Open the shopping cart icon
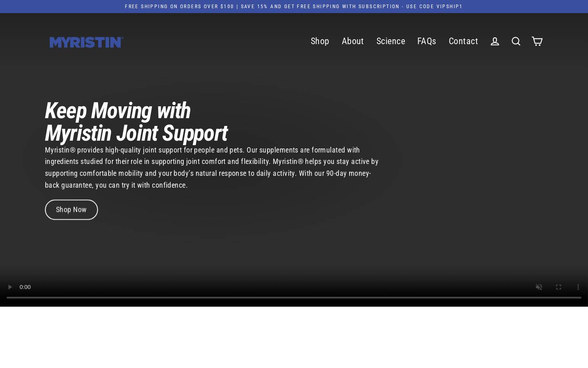The width and height of the screenshot is (588, 368). point(537,41)
